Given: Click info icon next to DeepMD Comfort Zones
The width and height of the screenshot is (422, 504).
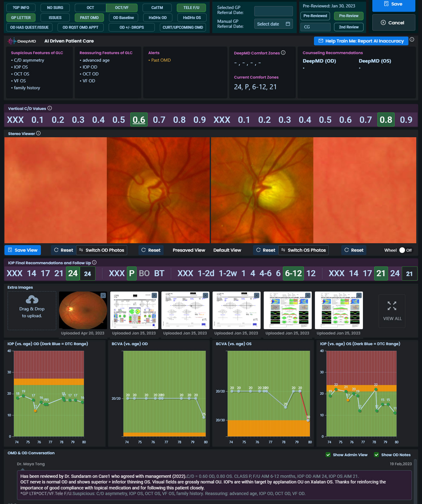Looking at the screenshot, I should click(283, 53).
